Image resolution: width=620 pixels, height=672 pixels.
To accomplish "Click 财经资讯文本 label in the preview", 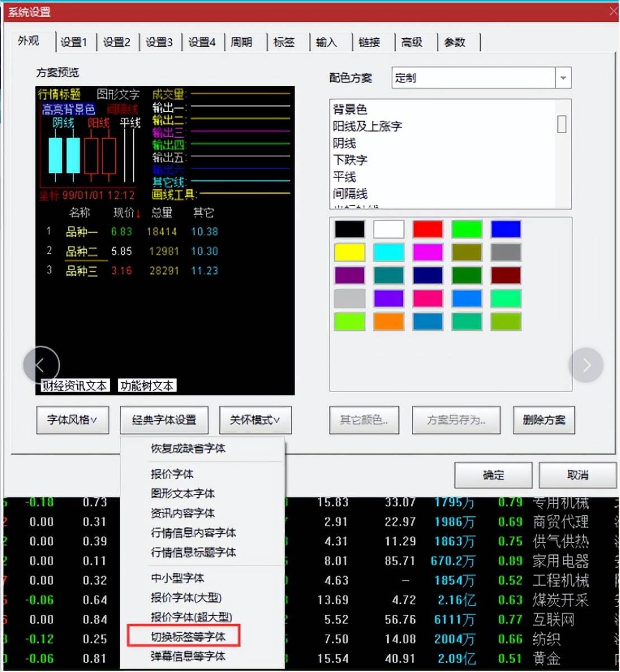I will (74, 386).
